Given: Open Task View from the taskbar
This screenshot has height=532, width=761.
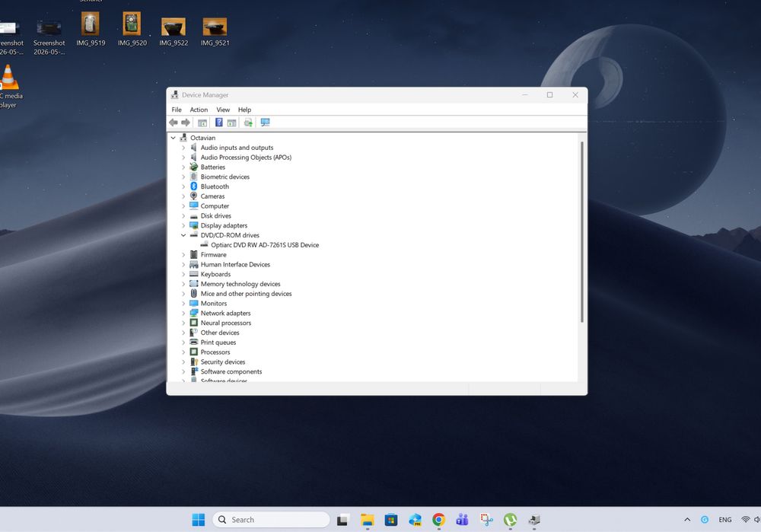Looking at the screenshot, I should pyautogui.click(x=343, y=519).
